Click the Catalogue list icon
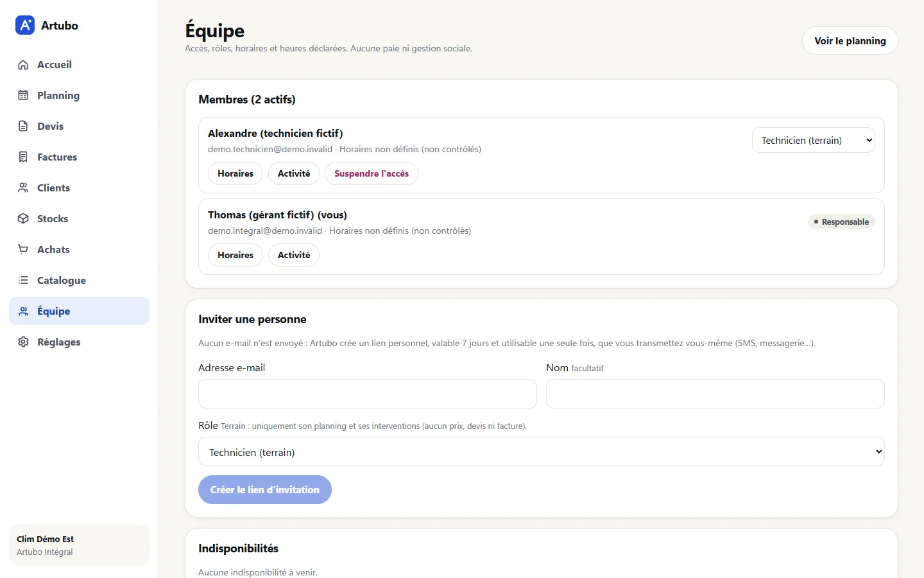The height and width of the screenshot is (578, 924). [x=23, y=281]
